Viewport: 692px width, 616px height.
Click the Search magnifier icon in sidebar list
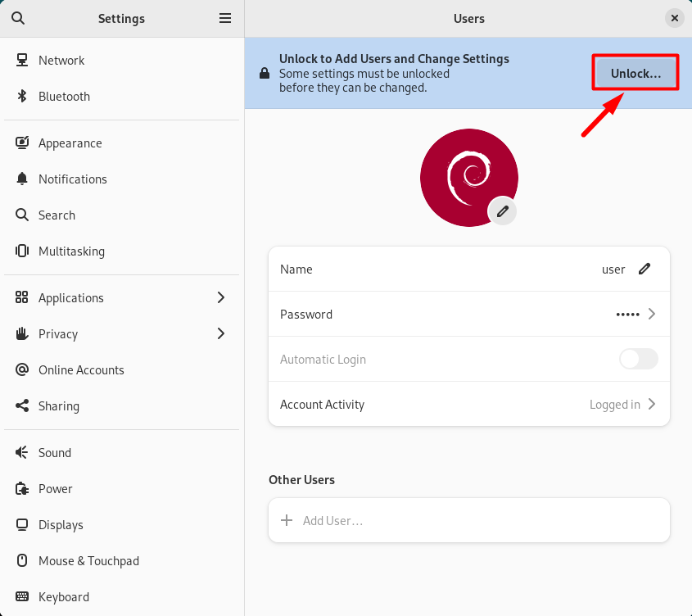(21, 215)
